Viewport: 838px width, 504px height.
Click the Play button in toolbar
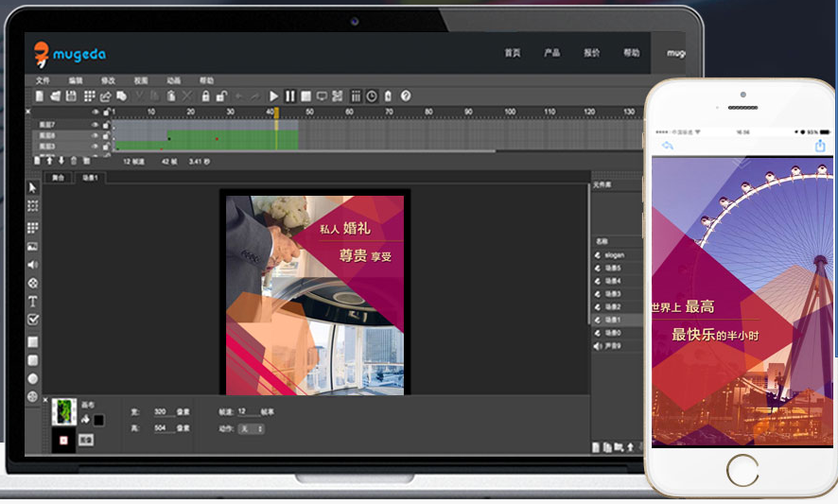tap(274, 96)
